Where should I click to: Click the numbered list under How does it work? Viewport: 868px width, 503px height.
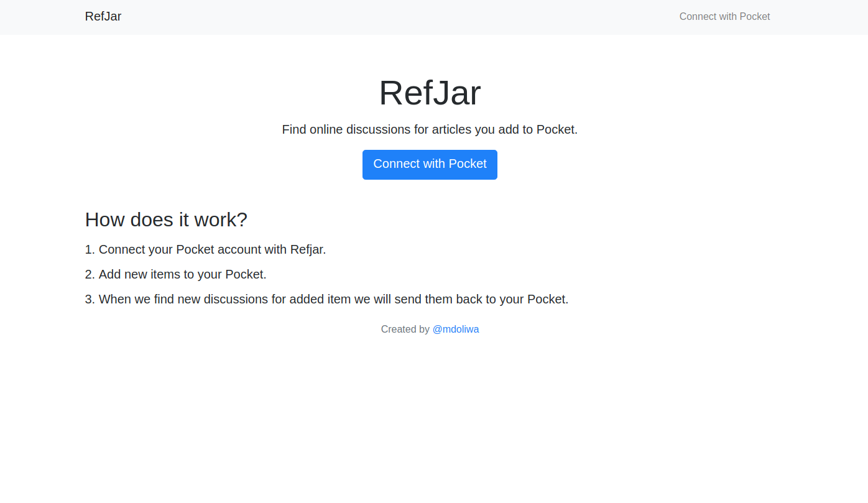click(326, 274)
